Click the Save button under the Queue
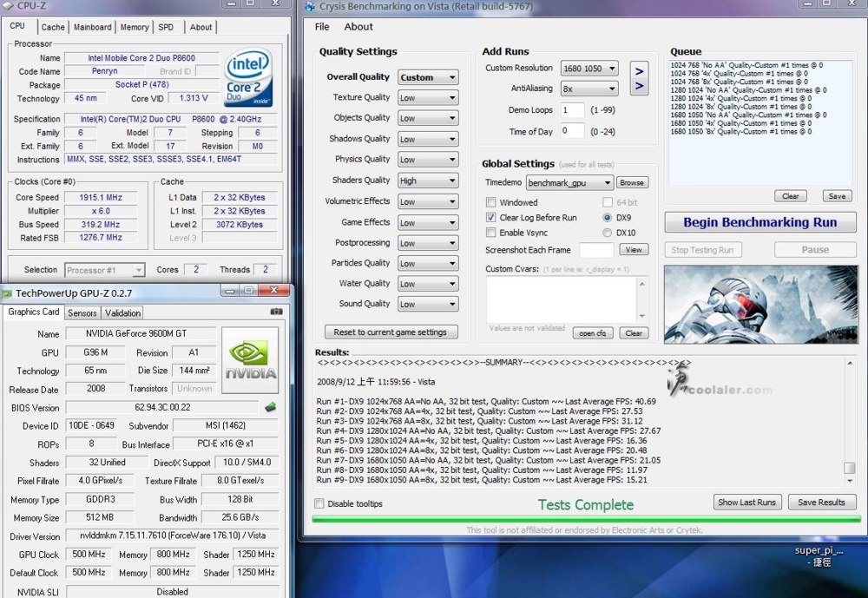 point(837,196)
